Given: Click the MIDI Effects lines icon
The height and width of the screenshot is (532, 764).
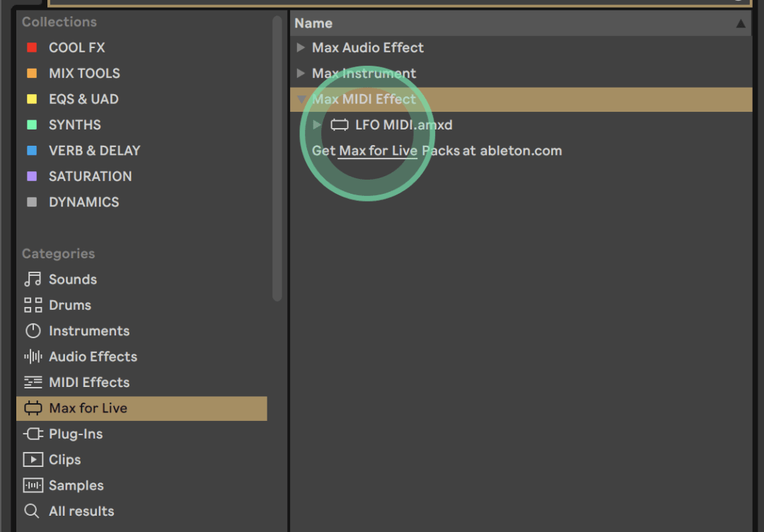Looking at the screenshot, I should (33, 383).
